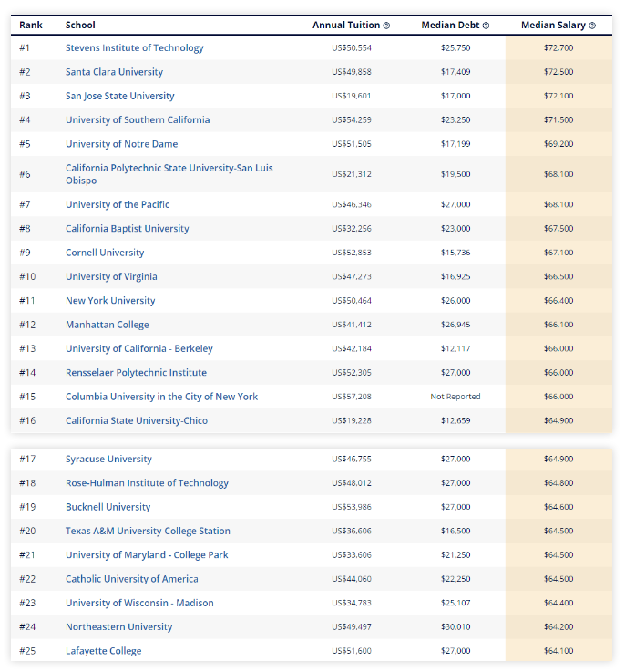This screenshot has width=625, height=672.
Task: Select tuition value US$19,601
Action: (352, 96)
